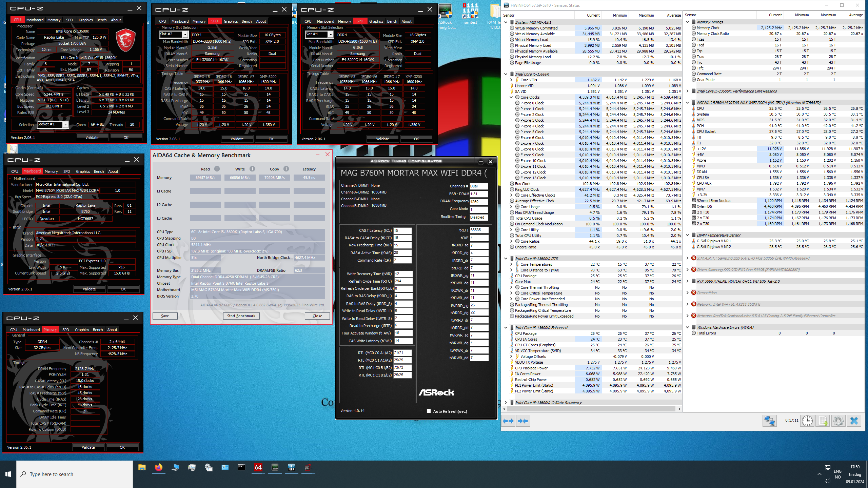Click the tREFI value field in ASRock configurator
This screenshot has height=488, width=868.
coord(479,230)
